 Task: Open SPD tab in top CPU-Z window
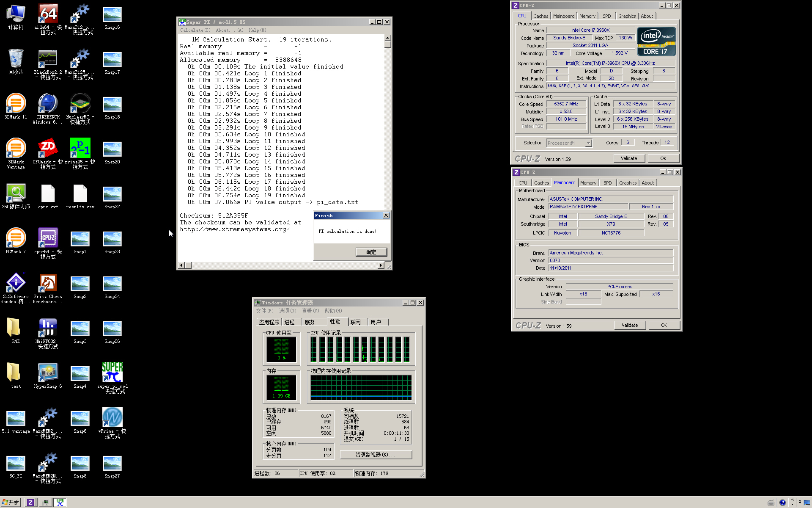click(x=606, y=16)
